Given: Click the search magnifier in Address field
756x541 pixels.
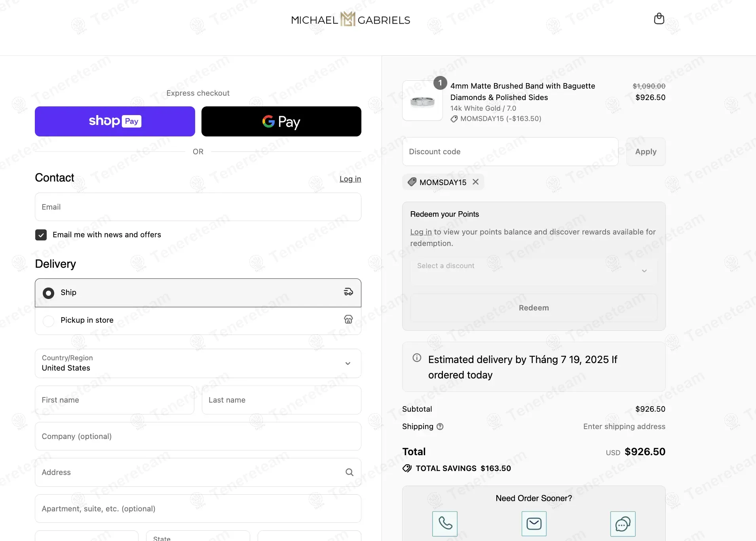Looking at the screenshot, I should [x=350, y=472].
